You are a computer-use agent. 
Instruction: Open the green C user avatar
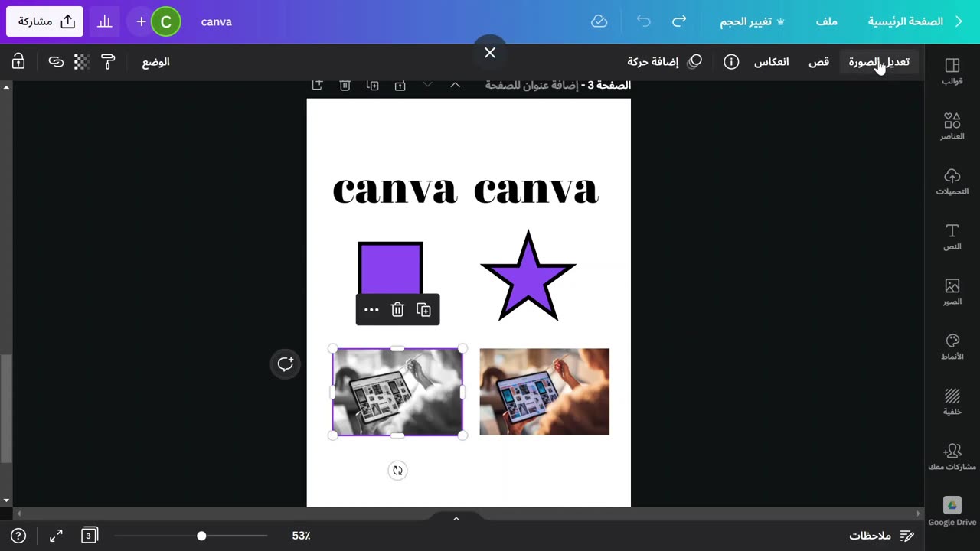point(166,21)
